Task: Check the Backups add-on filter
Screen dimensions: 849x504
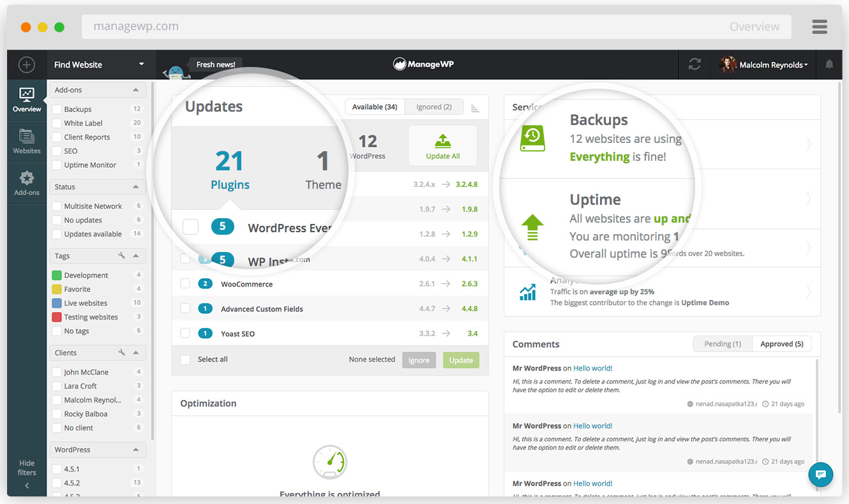Action: coord(56,108)
